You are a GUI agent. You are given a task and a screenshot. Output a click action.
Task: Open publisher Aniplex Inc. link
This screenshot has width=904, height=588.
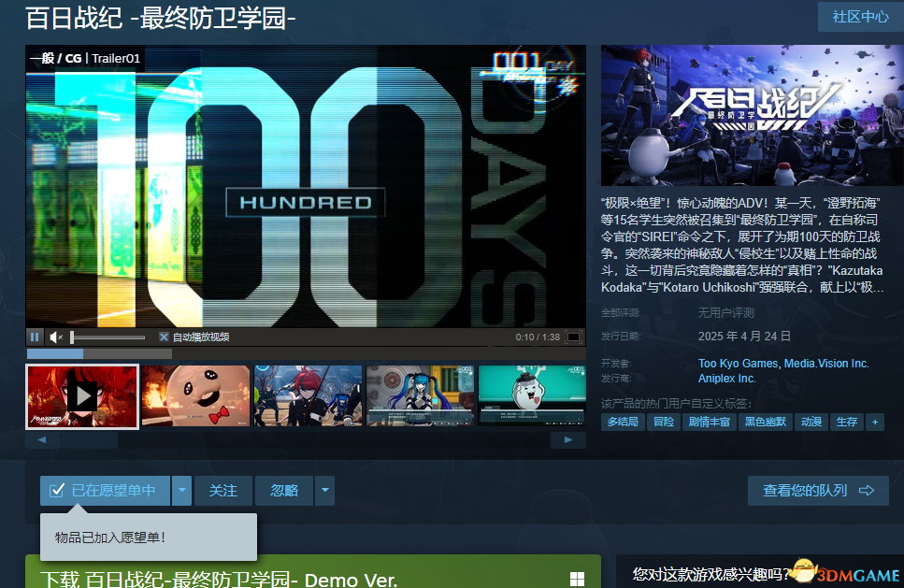pyautogui.click(x=726, y=379)
